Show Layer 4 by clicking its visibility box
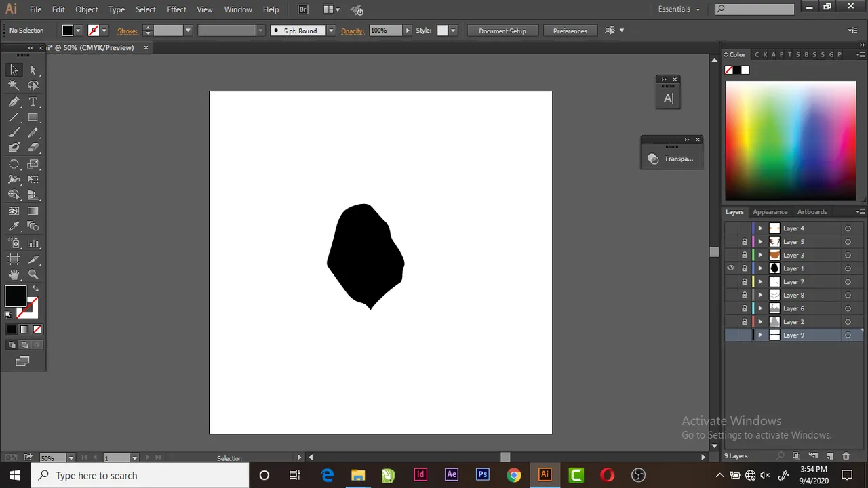The width and height of the screenshot is (868, 488). 730,228
